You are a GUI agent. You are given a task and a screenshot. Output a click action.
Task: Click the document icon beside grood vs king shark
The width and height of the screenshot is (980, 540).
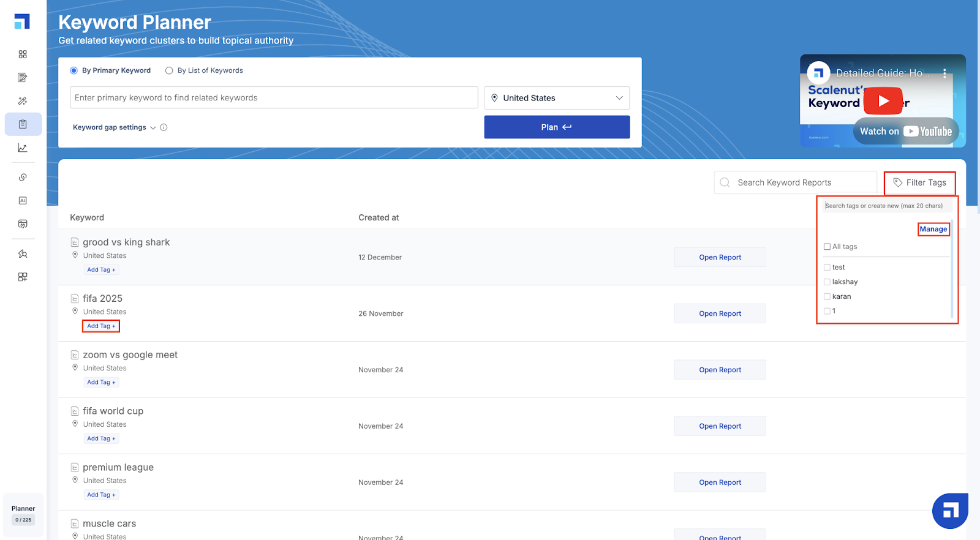[x=75, y=242]
